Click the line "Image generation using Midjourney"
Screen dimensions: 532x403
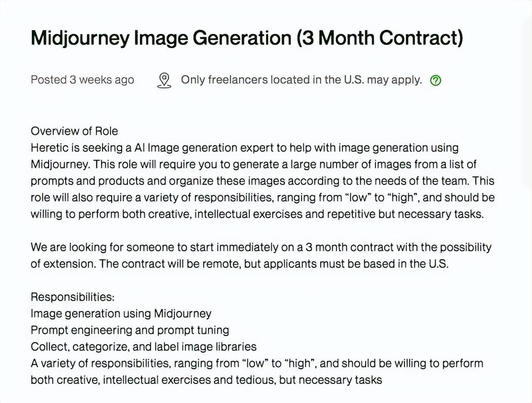[x=121, y=313]
